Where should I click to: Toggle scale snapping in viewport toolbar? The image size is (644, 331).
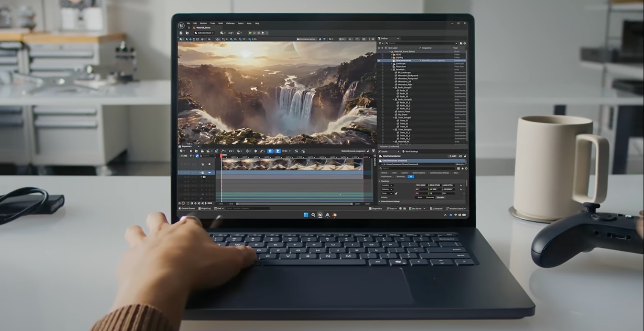(249, 39)
